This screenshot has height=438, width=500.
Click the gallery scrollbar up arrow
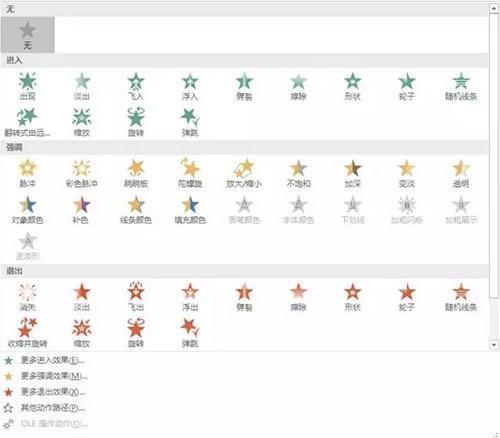click(x=494, y=8)
